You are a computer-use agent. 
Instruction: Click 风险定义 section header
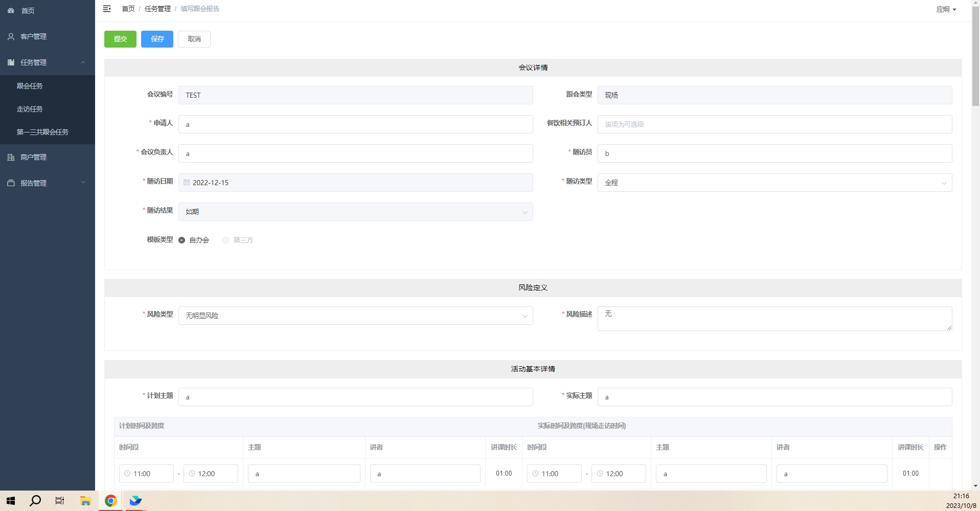coord(533,287)
